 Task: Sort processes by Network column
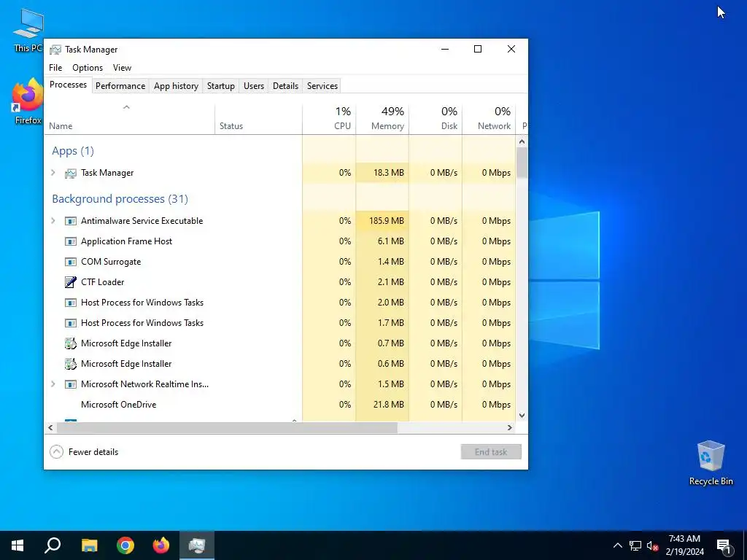[x=489, y=118]
